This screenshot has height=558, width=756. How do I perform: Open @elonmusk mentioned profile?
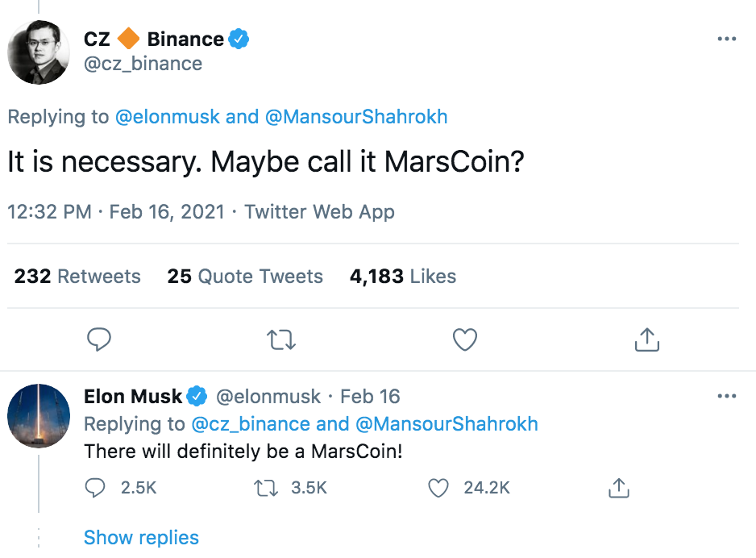pyautogui.click(x=168, y=116)
